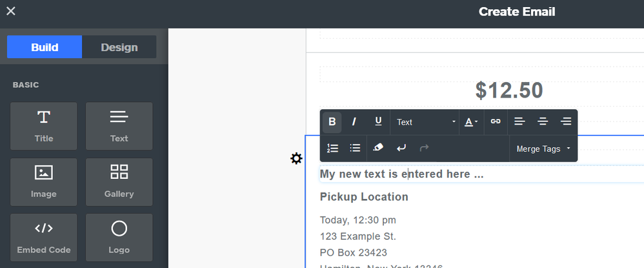
Task: Open the font color picker
Action: pyautogui.click(x=471, y=122)
